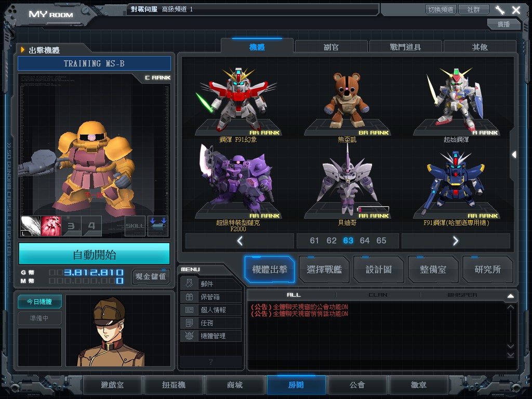Go to next page of units

click(456, 241)
